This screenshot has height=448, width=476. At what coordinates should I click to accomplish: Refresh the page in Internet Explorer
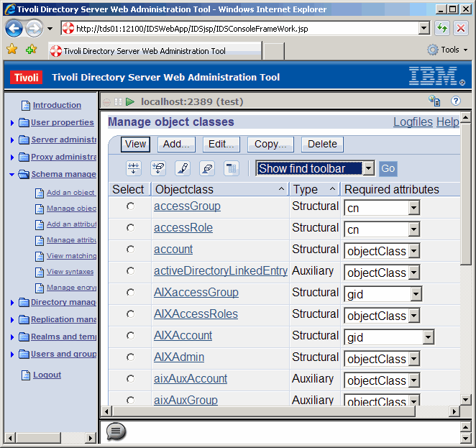pyautogui.click(x=442, y=29)
